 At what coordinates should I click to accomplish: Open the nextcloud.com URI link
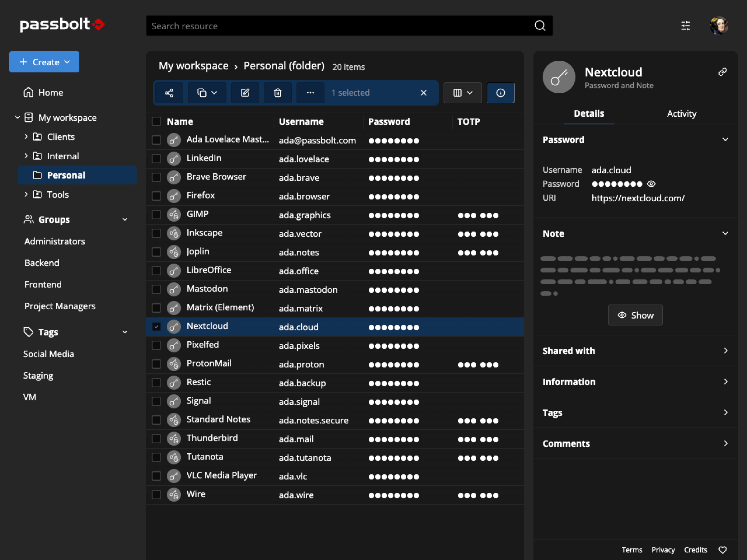(638, 198)
